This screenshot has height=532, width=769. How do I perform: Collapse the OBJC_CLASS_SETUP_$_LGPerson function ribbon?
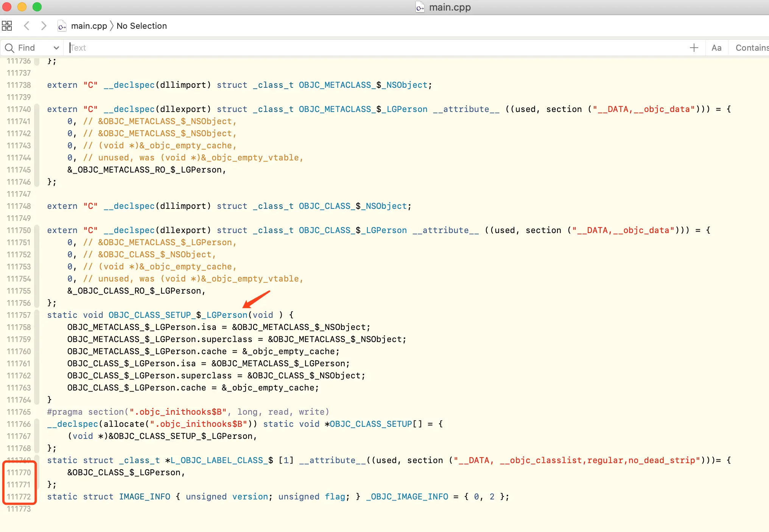(x=37, y=357)
